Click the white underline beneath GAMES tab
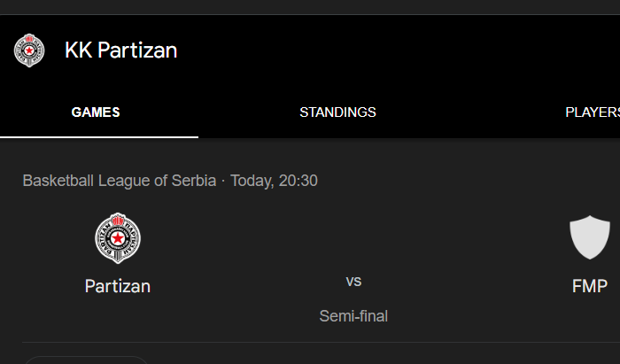This screenshot has width=620, height=364. [x=99, y=137]
